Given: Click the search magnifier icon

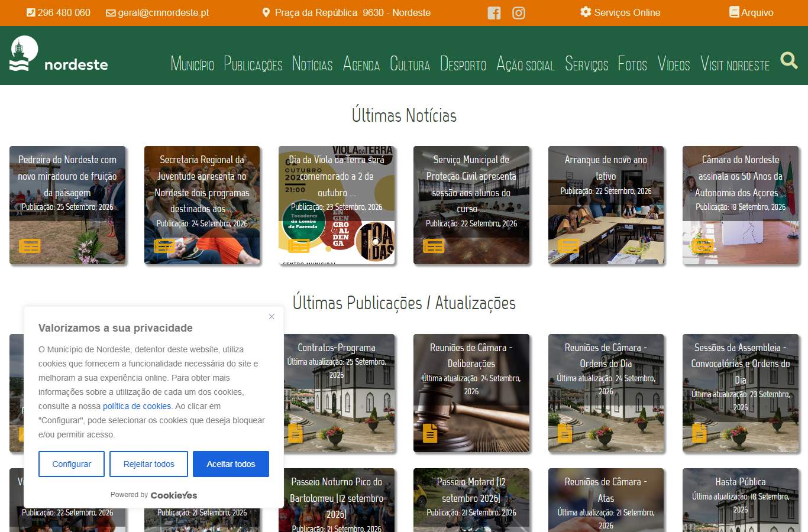Looking at the screenshot, I should (x=789, y=60).
